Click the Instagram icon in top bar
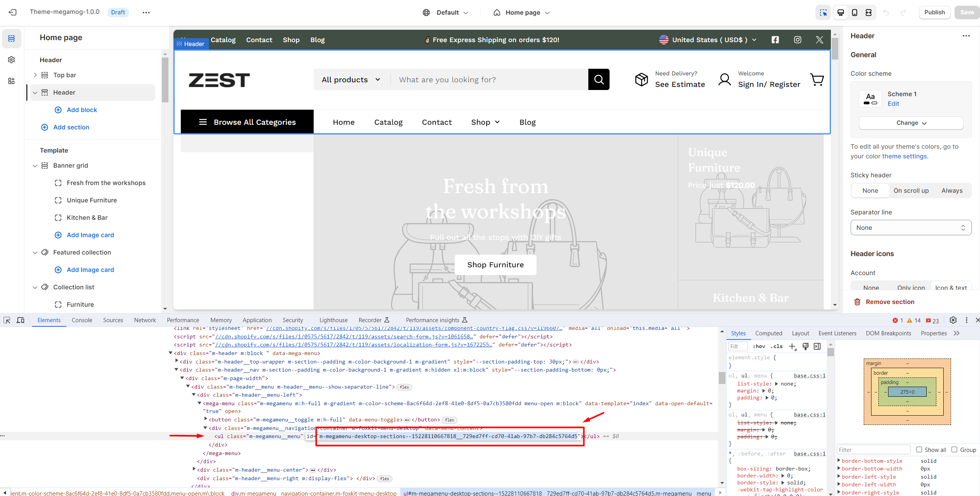 (x=798, y=40)
